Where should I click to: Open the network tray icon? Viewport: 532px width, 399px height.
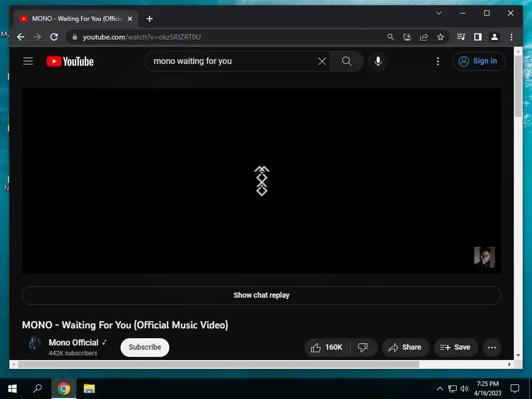pos(453,389)
